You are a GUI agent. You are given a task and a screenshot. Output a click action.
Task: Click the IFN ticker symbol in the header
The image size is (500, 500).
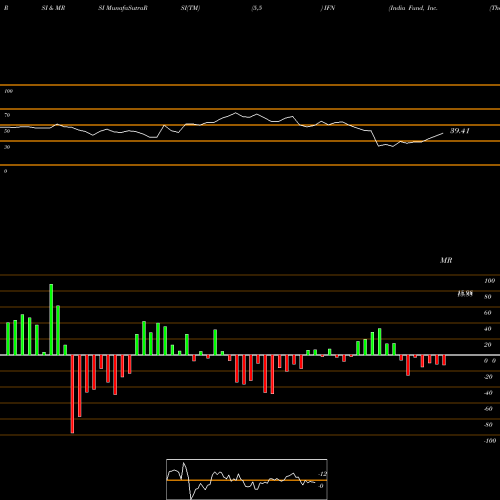click(x=328, y=8)
